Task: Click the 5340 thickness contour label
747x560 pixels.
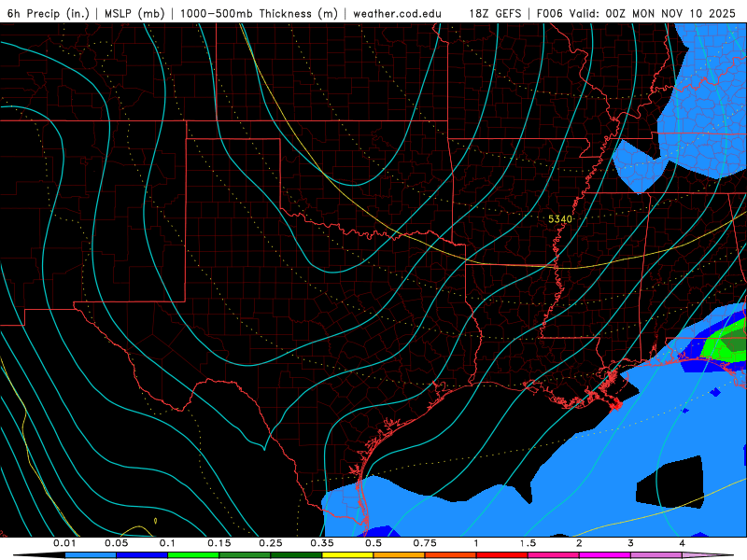Action: (x=559, y=219)
